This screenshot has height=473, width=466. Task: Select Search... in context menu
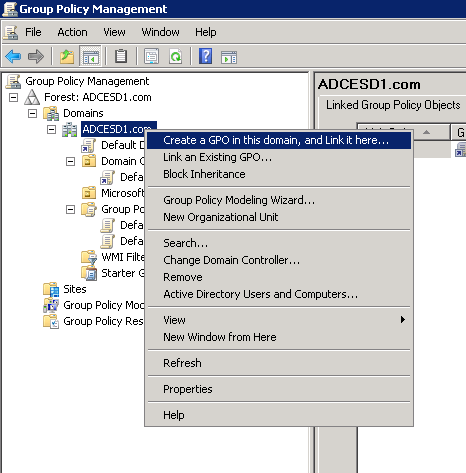tap(279, 243)
